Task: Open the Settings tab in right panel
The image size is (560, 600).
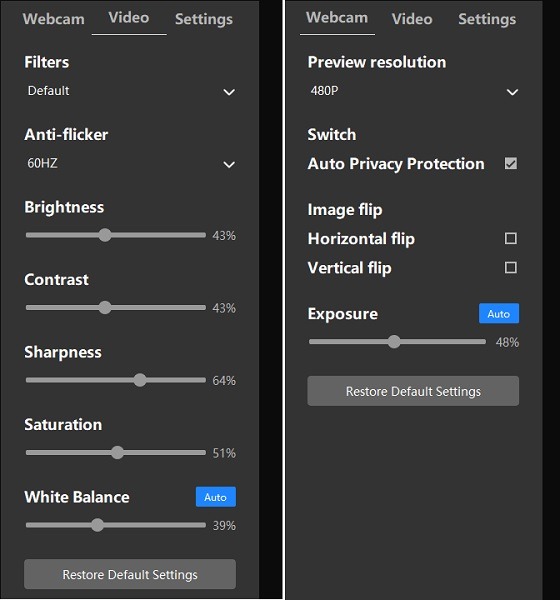Action: tap(487, 19)
